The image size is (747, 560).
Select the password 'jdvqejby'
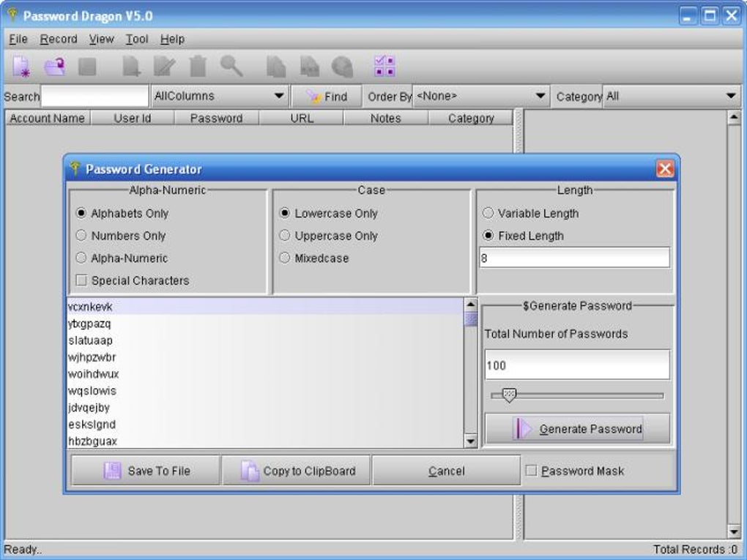click(265, 408)
